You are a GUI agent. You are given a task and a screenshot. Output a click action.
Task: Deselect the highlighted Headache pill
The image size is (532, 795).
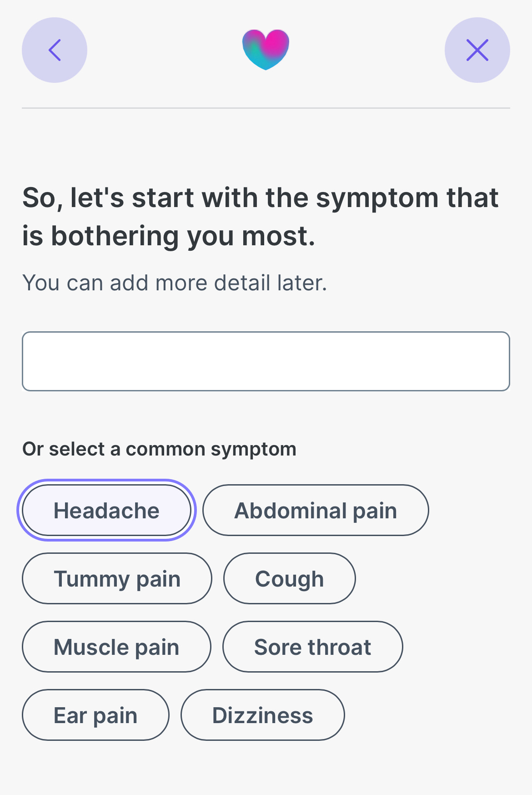[x=106, y=510]
